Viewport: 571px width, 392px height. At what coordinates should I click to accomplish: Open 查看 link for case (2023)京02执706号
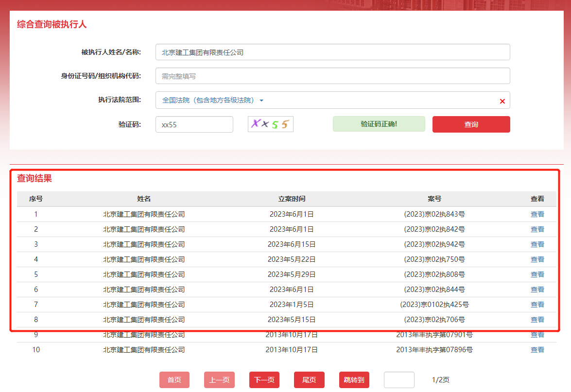(537, 320)
